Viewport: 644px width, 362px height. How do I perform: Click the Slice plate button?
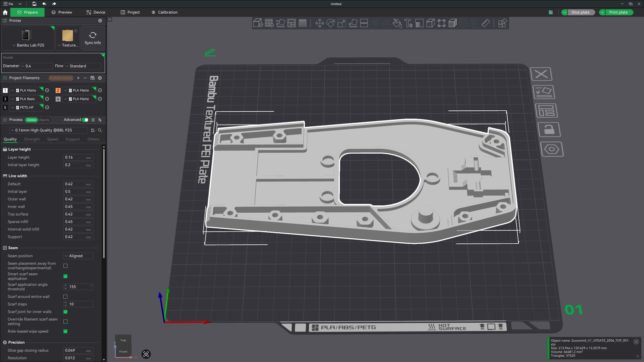coord(580,12)
